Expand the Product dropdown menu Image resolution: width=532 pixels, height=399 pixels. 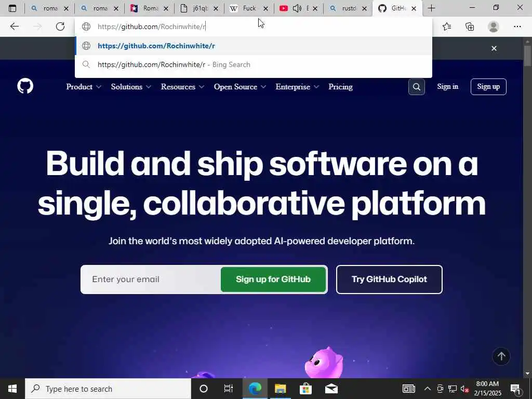[84, 87]
